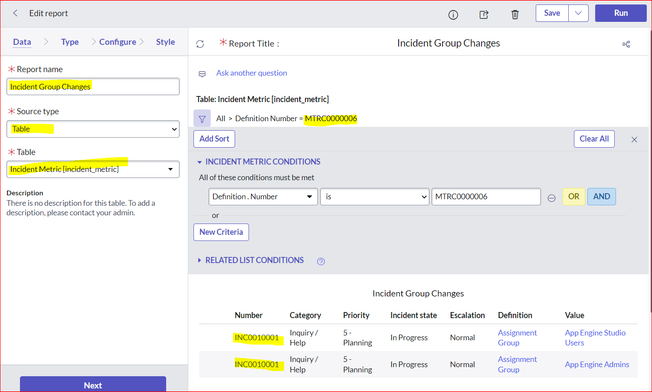Click the All filter breadcrumb
This screenshot has height=392, width=652.
pos(221,118)
